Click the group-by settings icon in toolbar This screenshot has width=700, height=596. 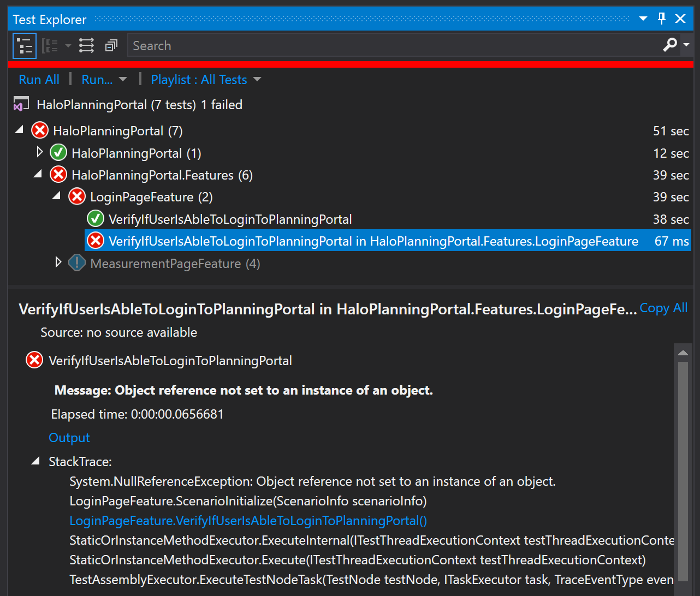(x=50, y=45)
